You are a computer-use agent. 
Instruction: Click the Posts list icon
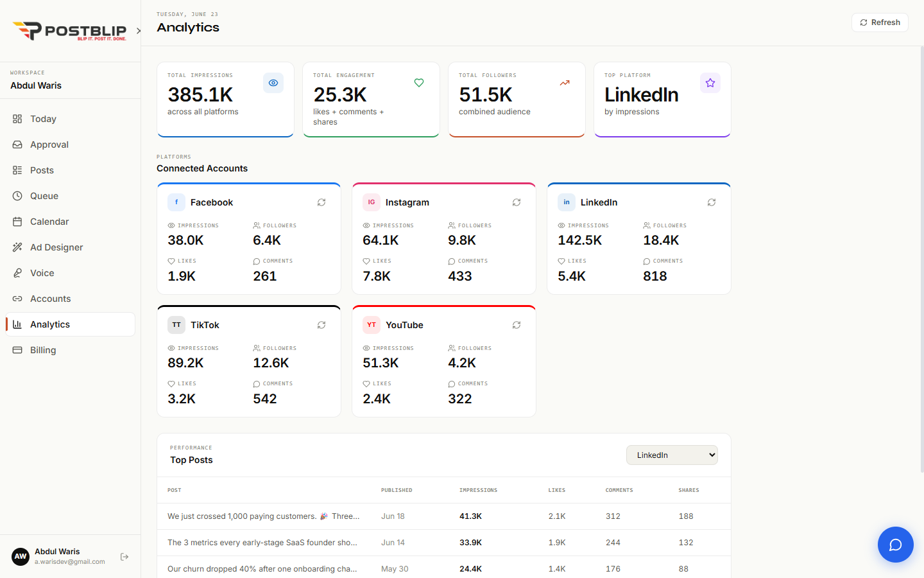(17, 170)
